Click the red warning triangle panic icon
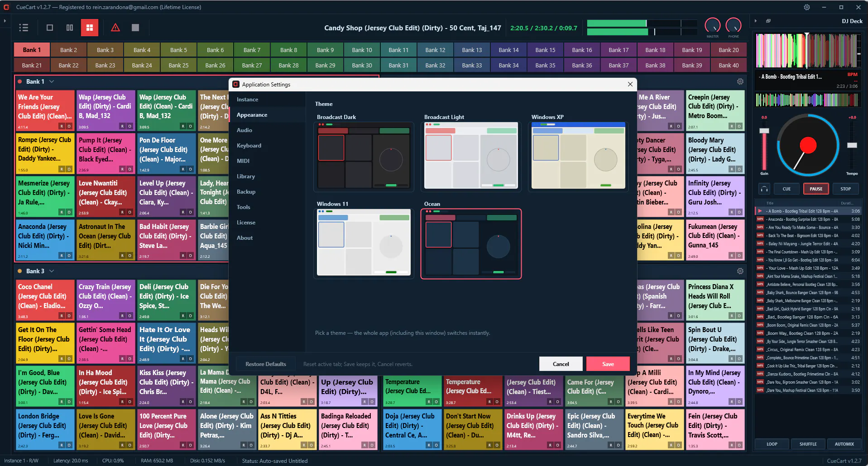Image resolution: width=868 pixels, height=466 pixels. pyautogui.click(x=115, y=28)
